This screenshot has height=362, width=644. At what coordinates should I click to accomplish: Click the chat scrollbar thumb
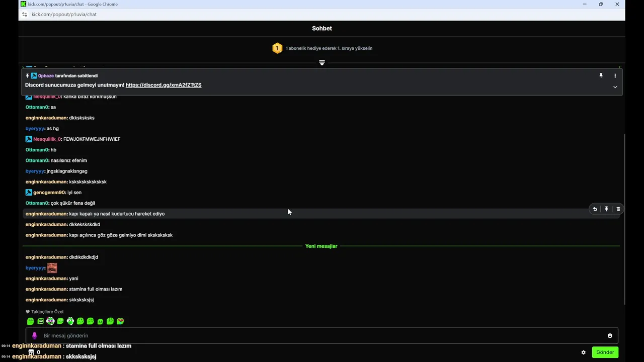click(x=624, y=219)
